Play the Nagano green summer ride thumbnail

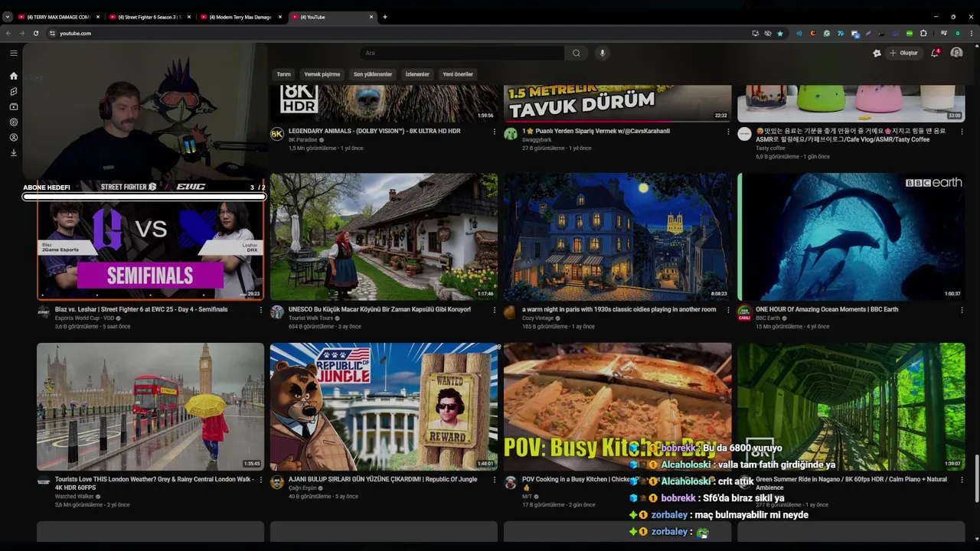tap(851, 406)
